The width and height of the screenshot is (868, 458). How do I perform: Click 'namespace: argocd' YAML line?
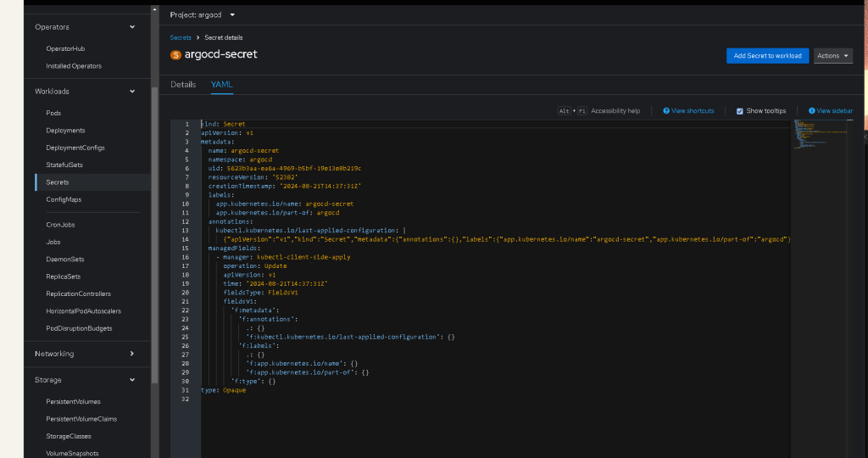coord(240,159)
